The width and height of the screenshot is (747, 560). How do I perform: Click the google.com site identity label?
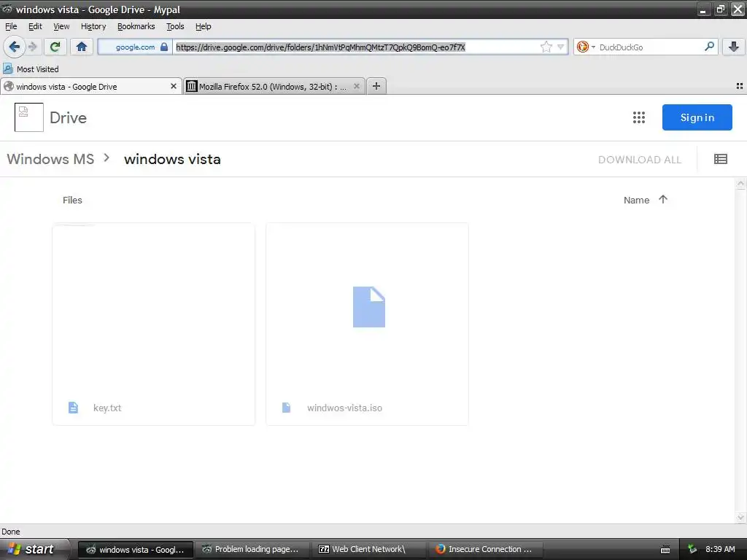point(135,47)
